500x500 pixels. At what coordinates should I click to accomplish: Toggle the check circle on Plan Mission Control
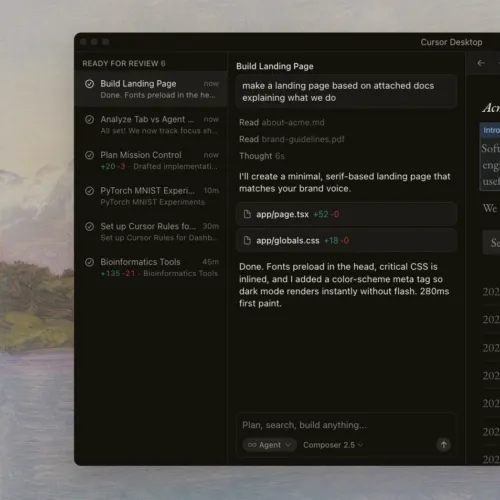coord(89,155)
